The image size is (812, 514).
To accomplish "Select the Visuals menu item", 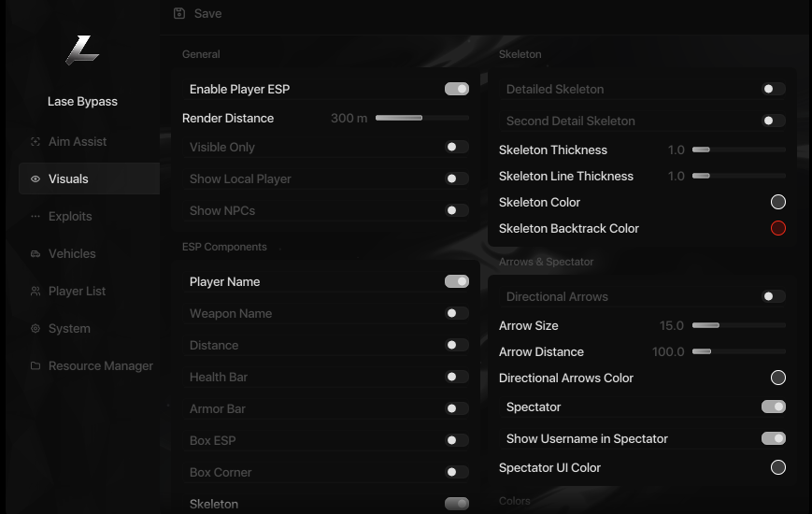I will pos(89,178).
